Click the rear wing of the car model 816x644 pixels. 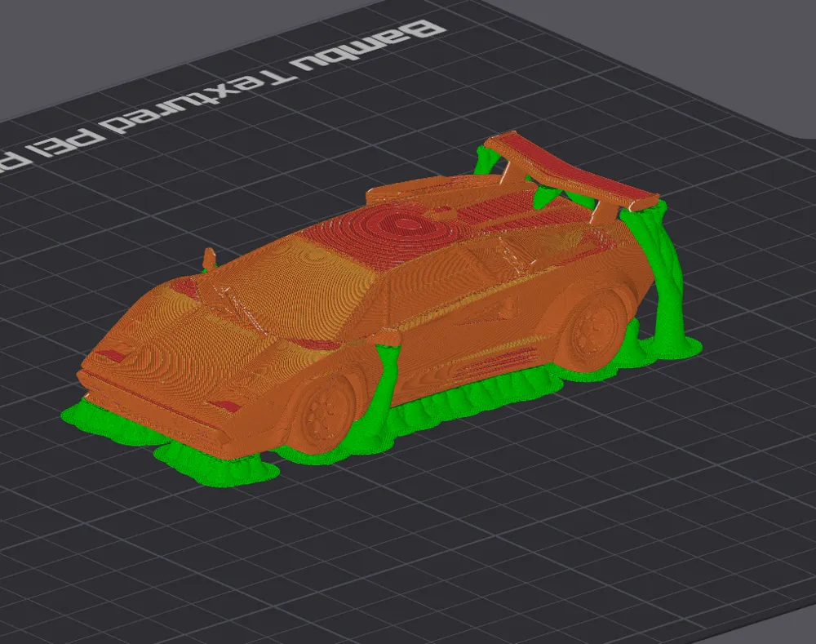point(571,171)
